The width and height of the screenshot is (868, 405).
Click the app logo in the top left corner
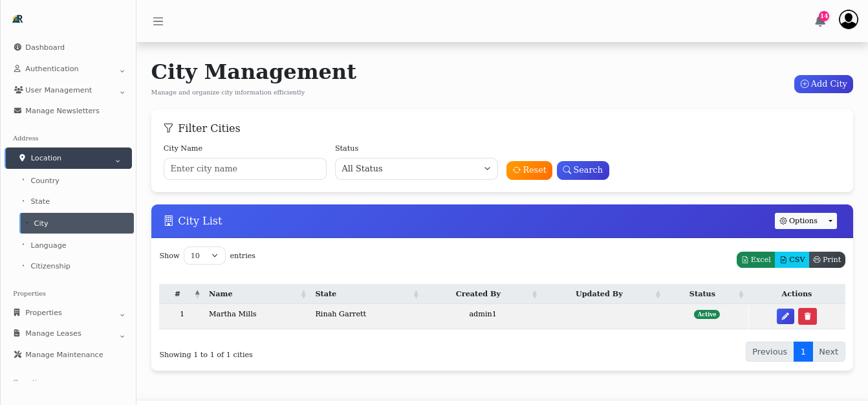coord(17,19)
